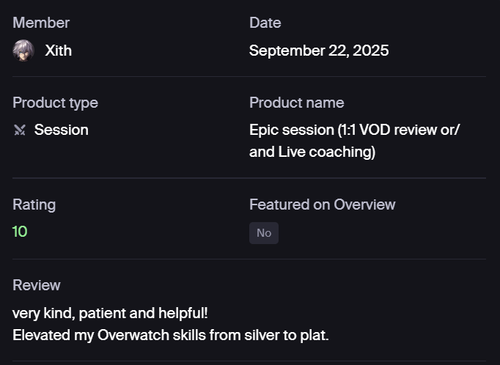Screen dimensions: 500x365
Task: Click the Featured on Overview label
Action: pos(322,205)
